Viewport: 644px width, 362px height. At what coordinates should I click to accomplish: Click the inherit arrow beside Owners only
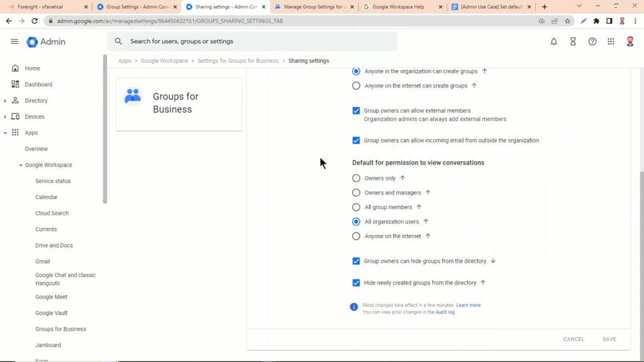pyautogui.click(x=402, y=178)
